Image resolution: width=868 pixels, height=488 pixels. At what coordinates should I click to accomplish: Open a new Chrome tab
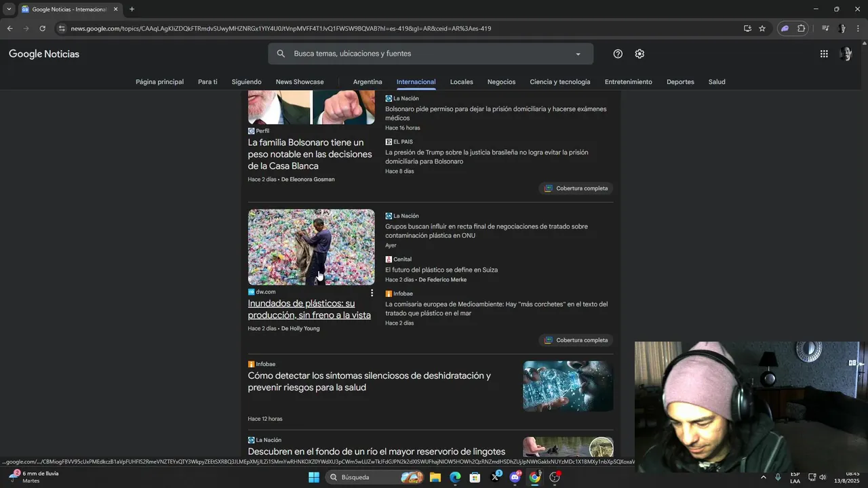coord(132,9)
